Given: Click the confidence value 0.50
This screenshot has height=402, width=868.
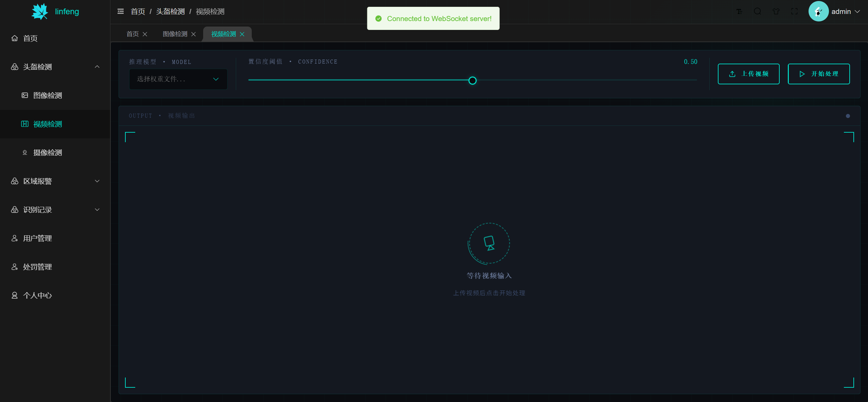Looking at the screenshot, I should point(690,62).
